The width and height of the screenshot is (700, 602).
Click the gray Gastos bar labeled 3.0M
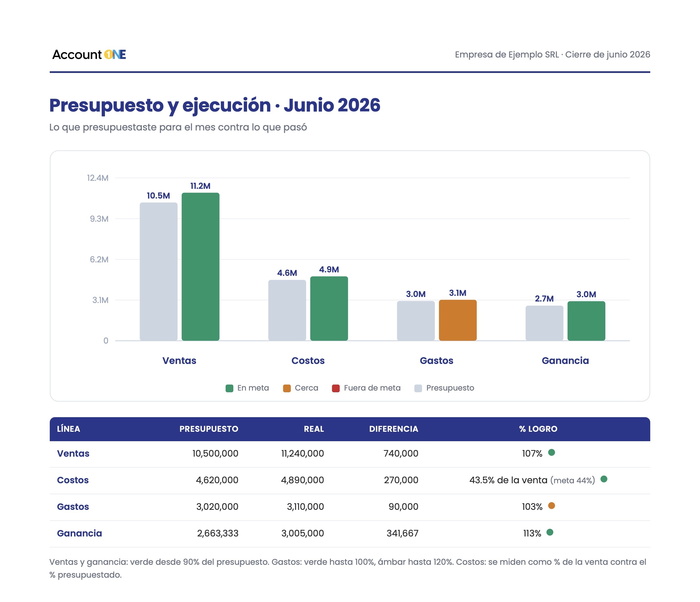click(x=416, y=321)
